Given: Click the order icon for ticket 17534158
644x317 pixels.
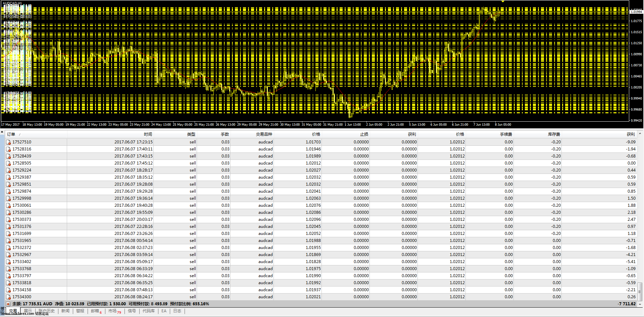Looking at the screenshot, I should pos(8,290).
